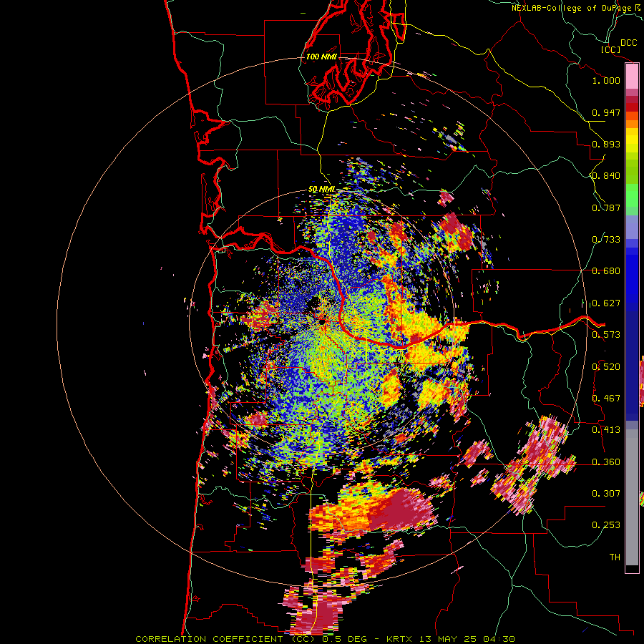Click the 04:30 timestamp
This screenshot has height=644, width=644.
[x=498, y=639]
